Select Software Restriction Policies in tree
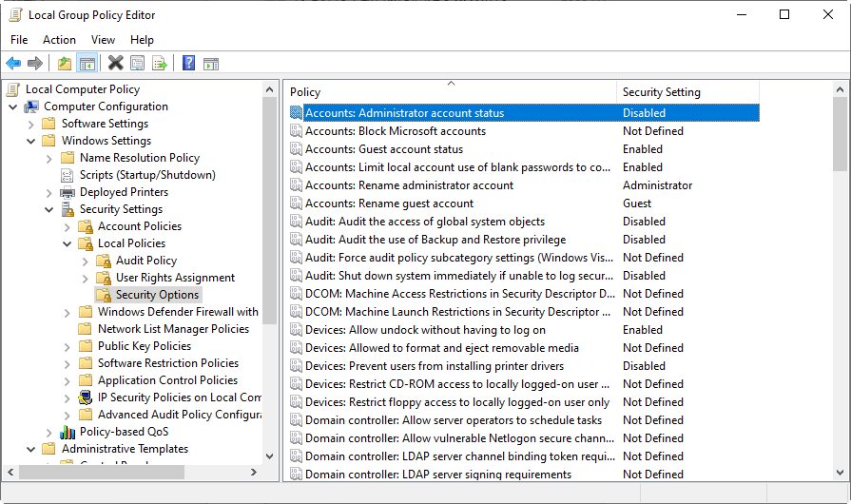Screen dimensions: 851x504 (x=167, y=363)
